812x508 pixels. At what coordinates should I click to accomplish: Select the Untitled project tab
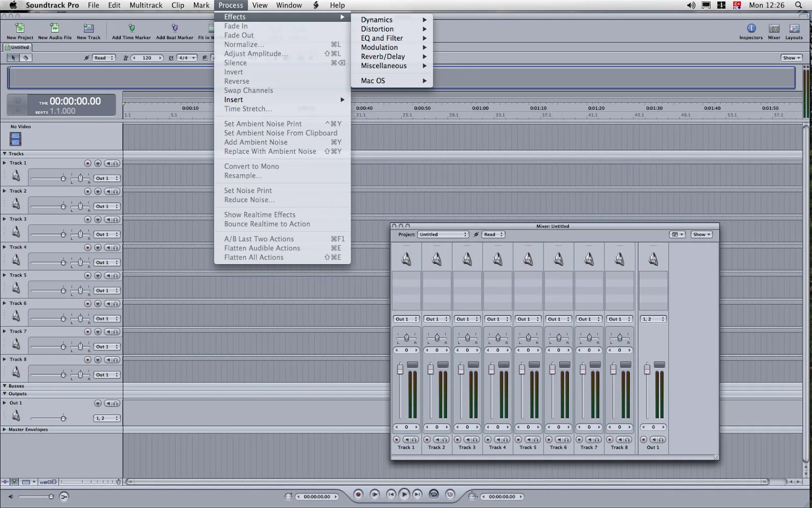click(x=17, y=47)
